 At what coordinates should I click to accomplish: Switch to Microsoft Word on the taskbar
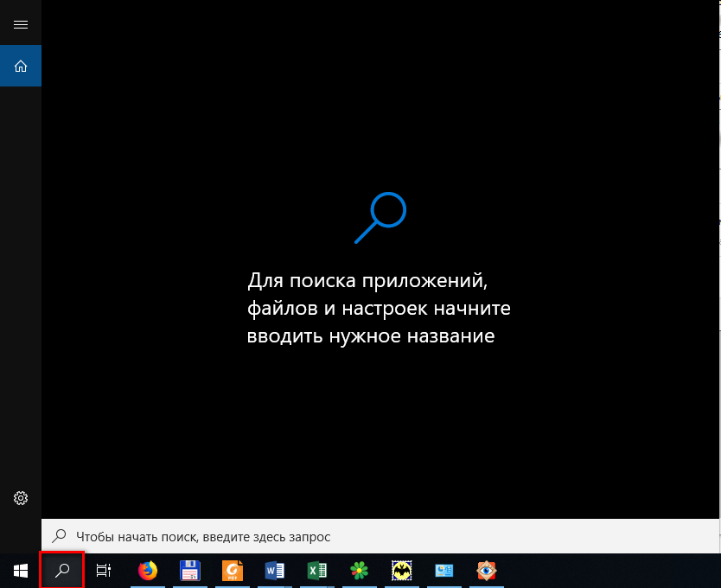(x=275, y=571)
